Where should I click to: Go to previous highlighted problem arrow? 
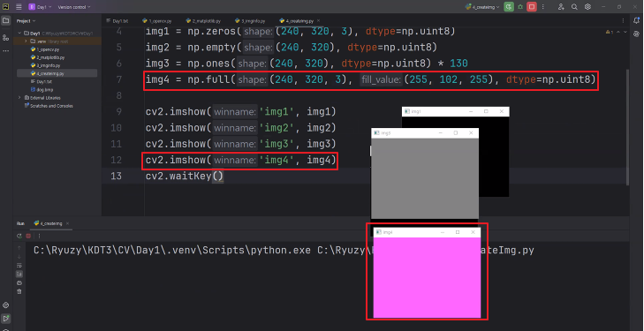click(619, 32)
